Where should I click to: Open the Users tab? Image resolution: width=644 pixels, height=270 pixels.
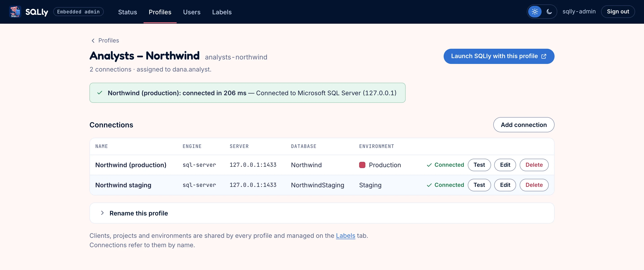point(192,12)
